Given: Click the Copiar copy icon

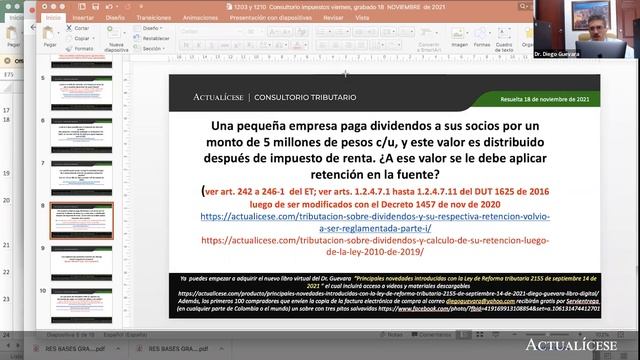Looking at the screenshot, I should pyautogui.click(x=69, y=38).
